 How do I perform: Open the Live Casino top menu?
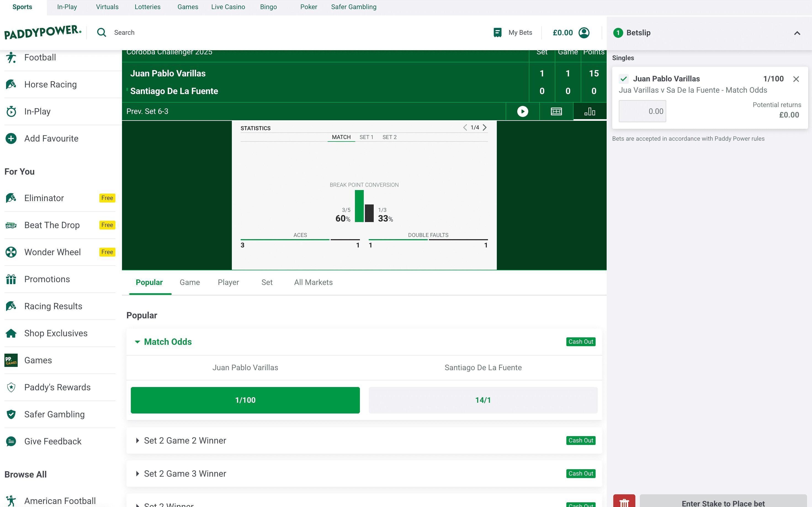(x=228, y=7)
